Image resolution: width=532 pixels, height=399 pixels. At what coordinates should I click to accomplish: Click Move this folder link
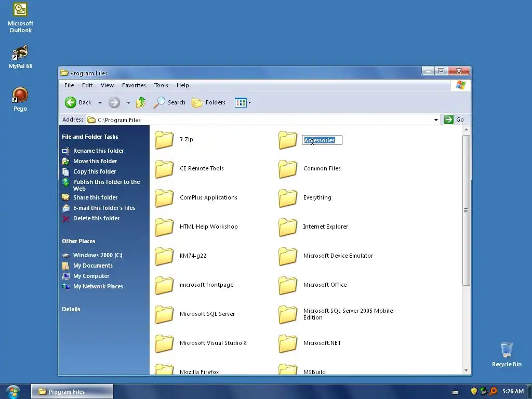95,161
